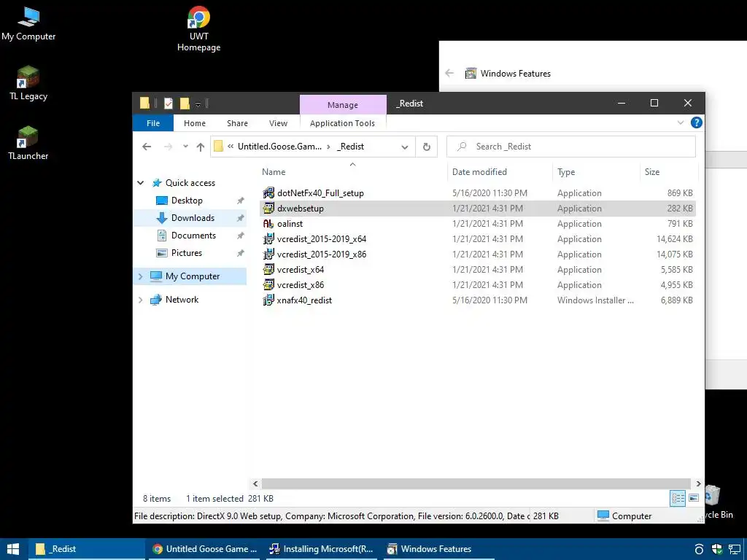This screenshot has width=747, height=560.
Task: Switch to large icons view layout
Action: coord(694,498)
